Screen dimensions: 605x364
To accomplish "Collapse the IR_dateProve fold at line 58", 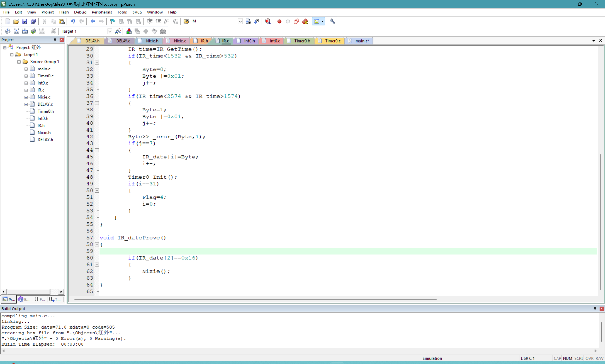I will point(97,244).
